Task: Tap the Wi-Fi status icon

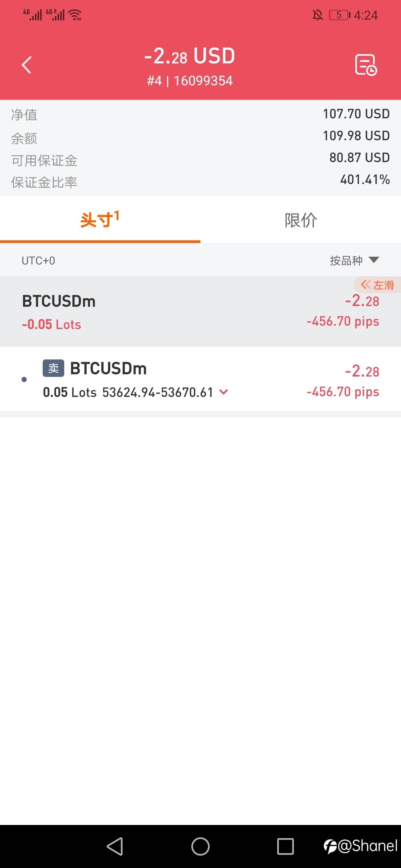Action: coord(75,15)
